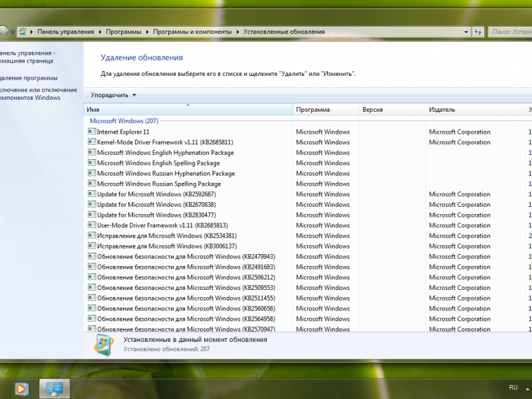Open the uninstall a program link
The width and height of the screenshot is (532, 399).
29,78
